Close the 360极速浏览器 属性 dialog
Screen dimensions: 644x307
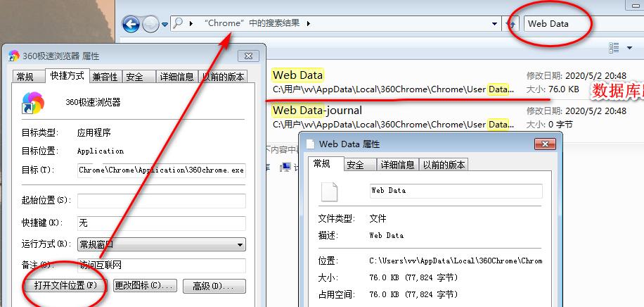[248, 56]
